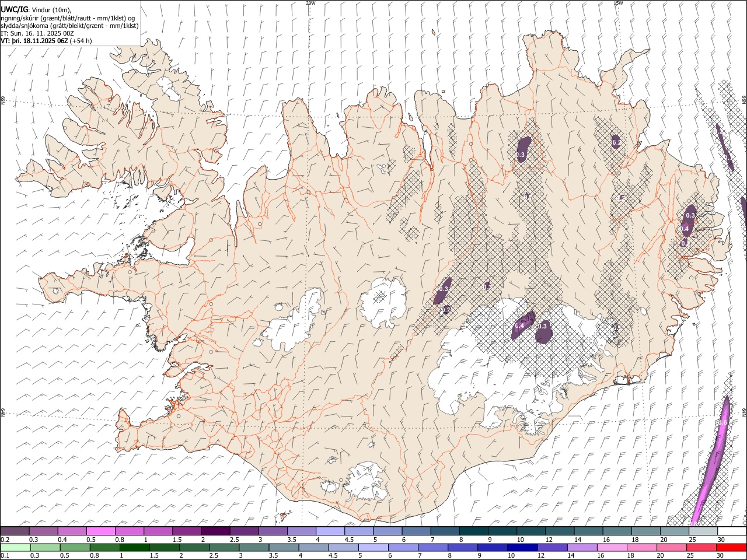Select lower legend swatch starting at 3
Viewport: 747px width, 560px height.
(254, 548)
